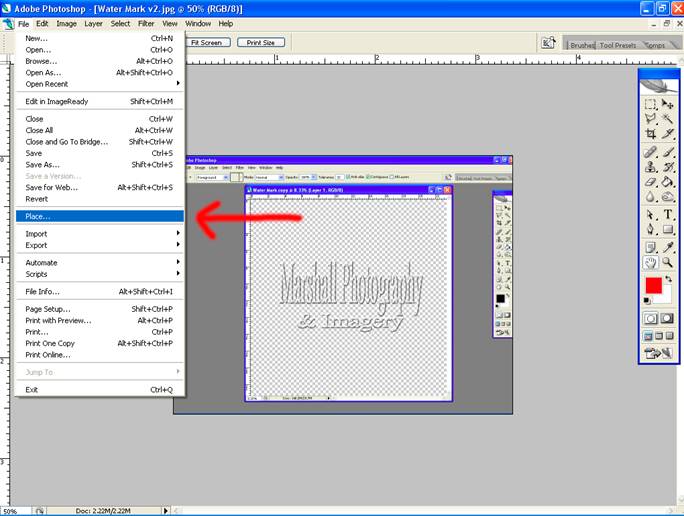Choose Exit from the File menu

click(99, 390)
